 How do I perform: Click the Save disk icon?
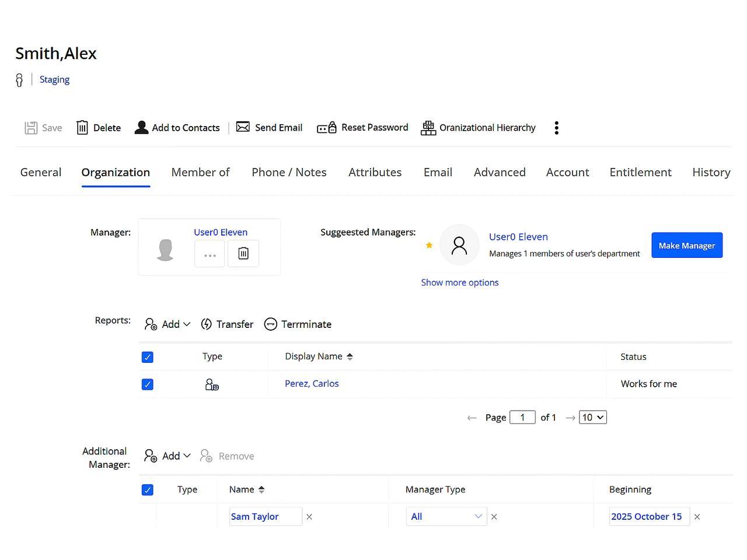(x=31, y=128)
